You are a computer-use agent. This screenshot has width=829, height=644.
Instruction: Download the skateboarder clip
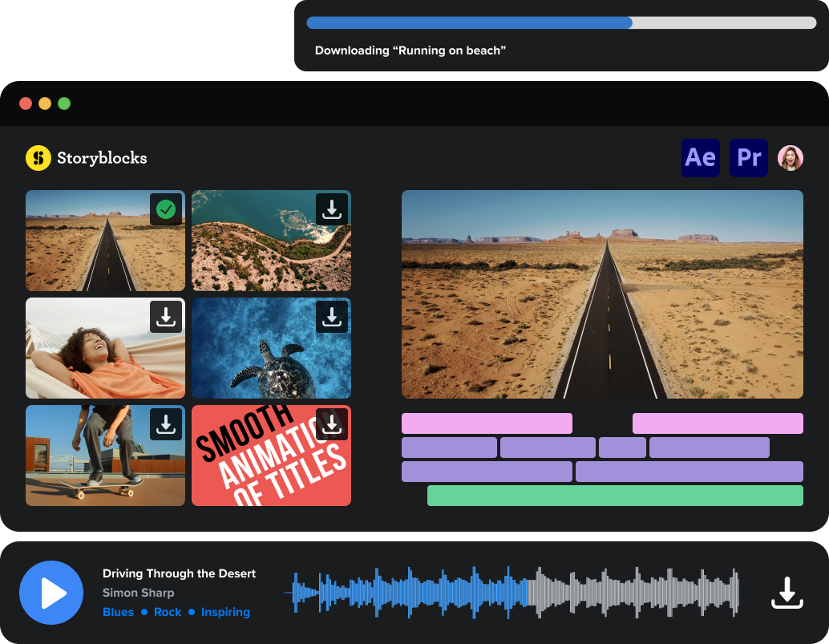pos(166,423)
